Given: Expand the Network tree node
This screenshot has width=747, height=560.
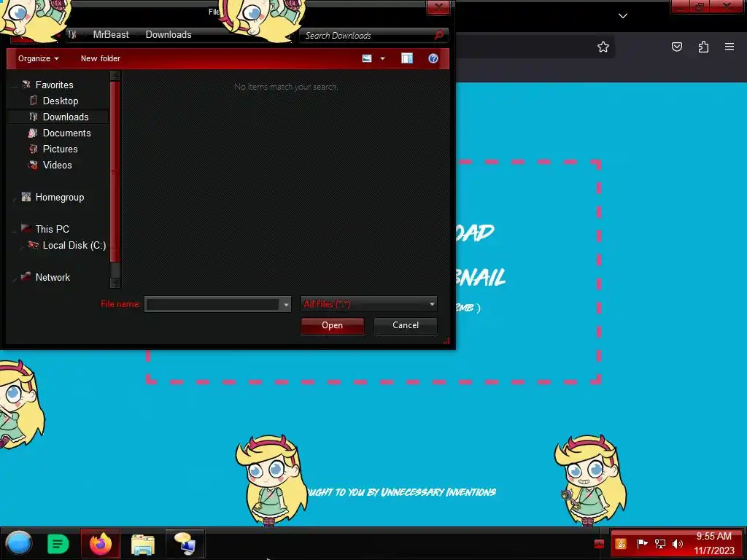Looking at the screenshot, I should coord(15,279).
